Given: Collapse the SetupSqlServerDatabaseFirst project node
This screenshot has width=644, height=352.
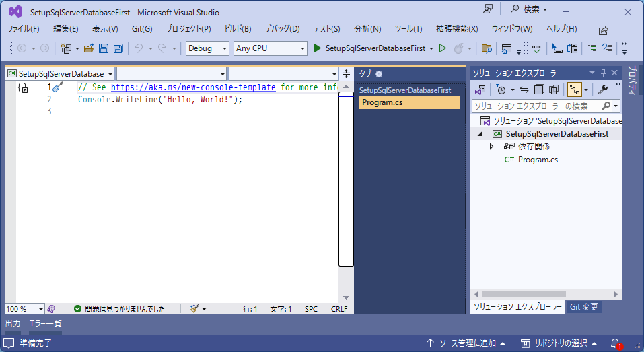Looking at the screenshot, I should coord(480,134).
